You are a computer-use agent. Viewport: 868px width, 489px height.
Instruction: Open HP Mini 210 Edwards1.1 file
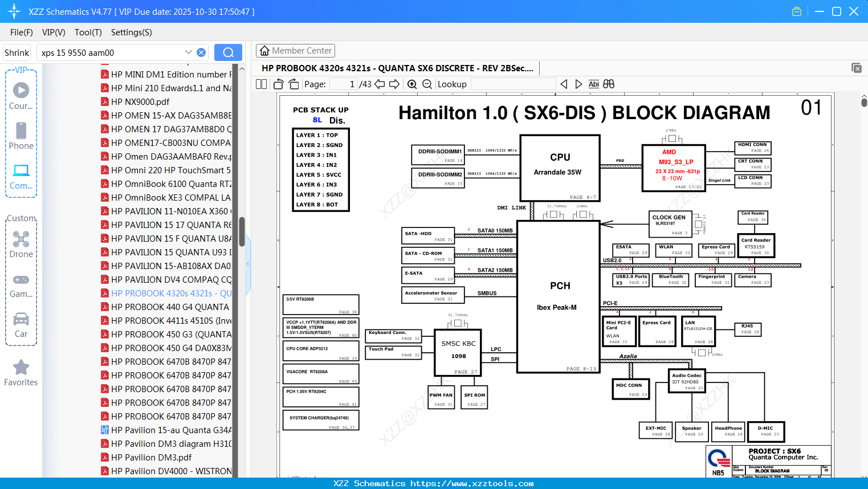166,88
